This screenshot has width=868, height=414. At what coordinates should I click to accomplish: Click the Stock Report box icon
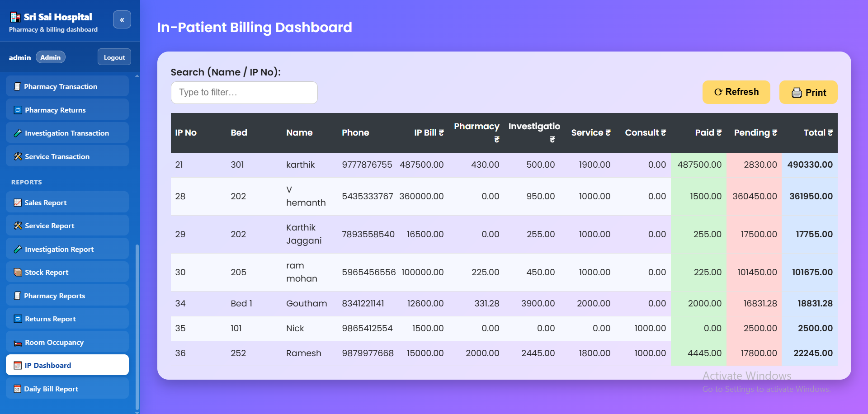[x=18, y=272]
